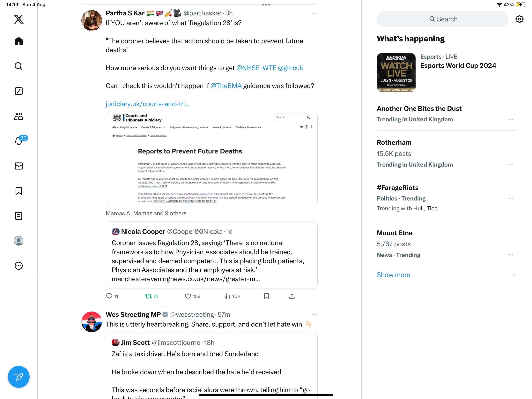Expand trends with Show more
This screenshot has width=532, height=399.
point(393,275)
